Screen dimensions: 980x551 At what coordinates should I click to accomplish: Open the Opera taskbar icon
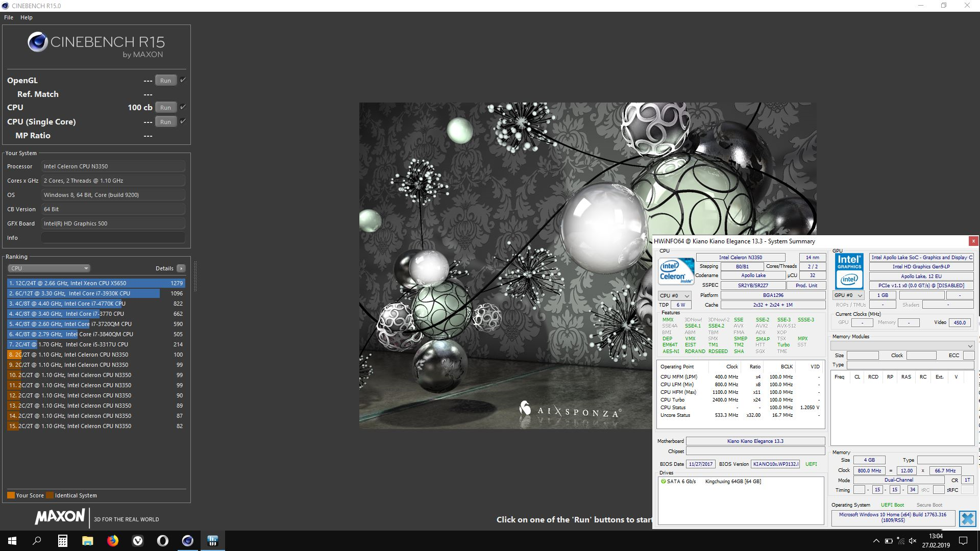pos(162,541)
